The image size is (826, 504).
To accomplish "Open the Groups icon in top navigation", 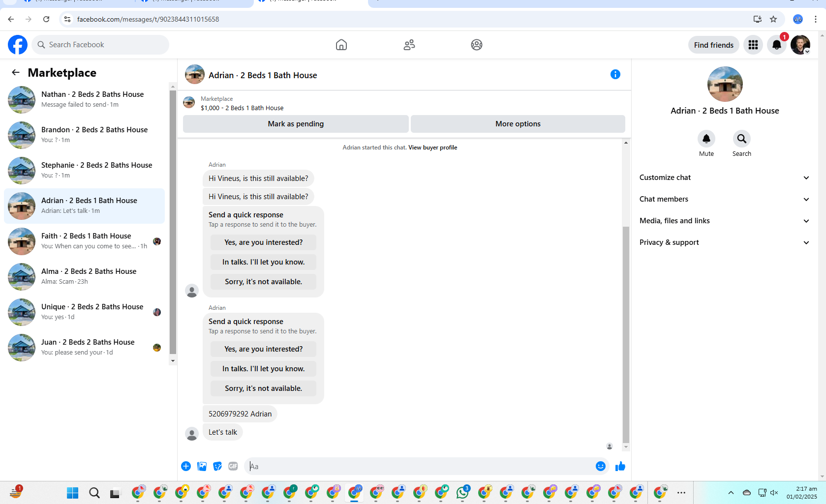I will [477, 45].
